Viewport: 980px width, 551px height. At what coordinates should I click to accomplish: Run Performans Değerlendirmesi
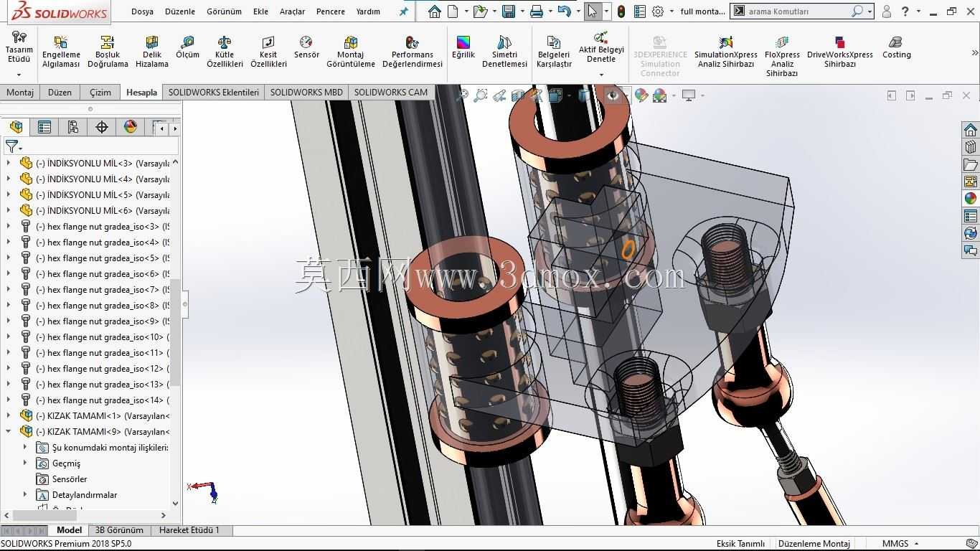(413, 52)
